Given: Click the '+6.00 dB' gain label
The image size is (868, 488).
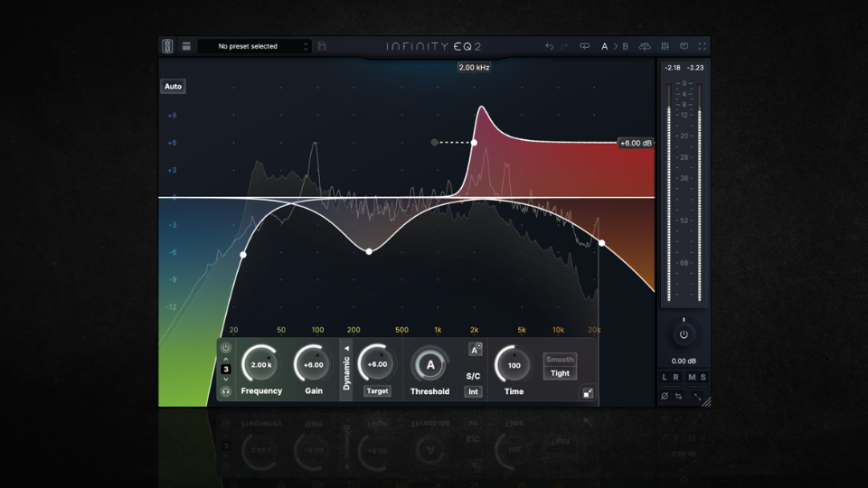Looking at the screenshot, I should coord(636,143).
